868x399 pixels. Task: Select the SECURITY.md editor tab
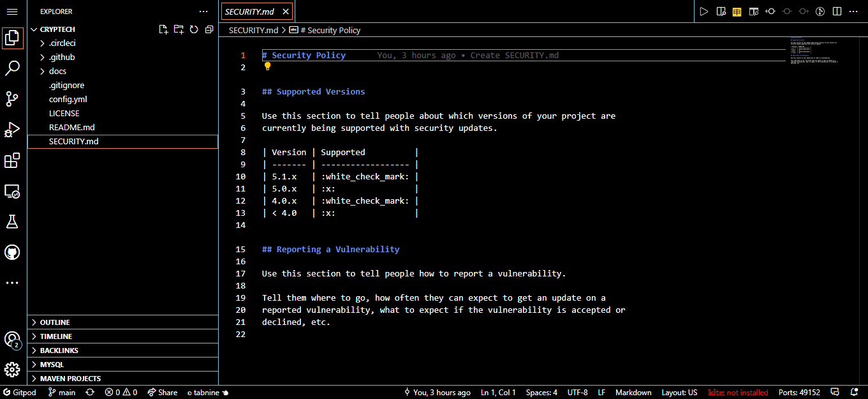[257, 11]
